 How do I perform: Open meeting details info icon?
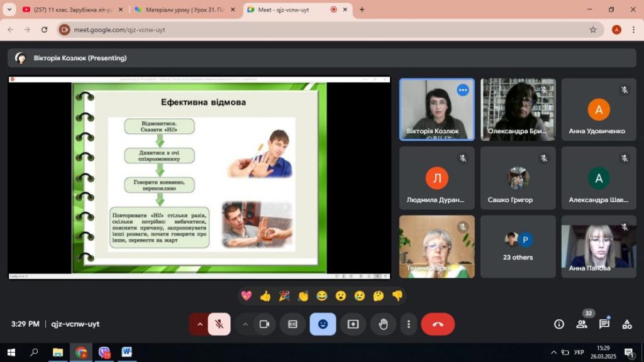(x=558, y=324)
